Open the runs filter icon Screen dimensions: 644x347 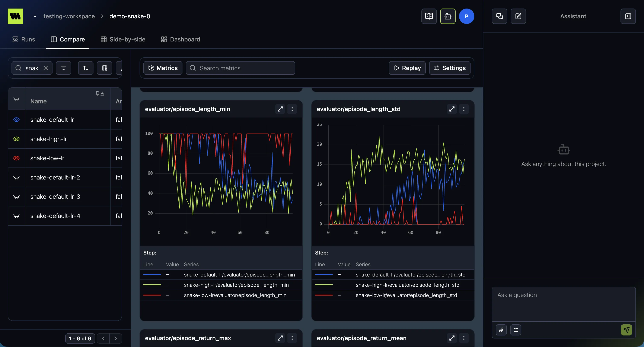click(64, 68)
